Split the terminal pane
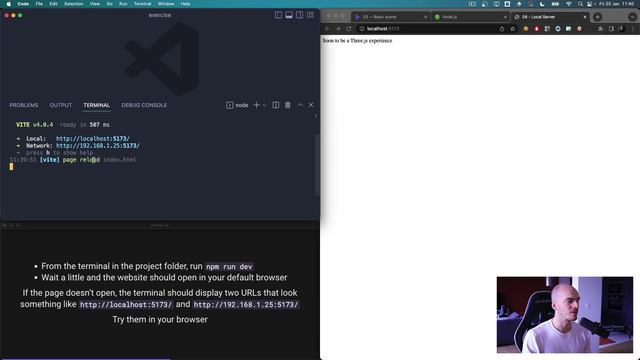The height and width of the screenshot is (360, 640). coord(276,105)
